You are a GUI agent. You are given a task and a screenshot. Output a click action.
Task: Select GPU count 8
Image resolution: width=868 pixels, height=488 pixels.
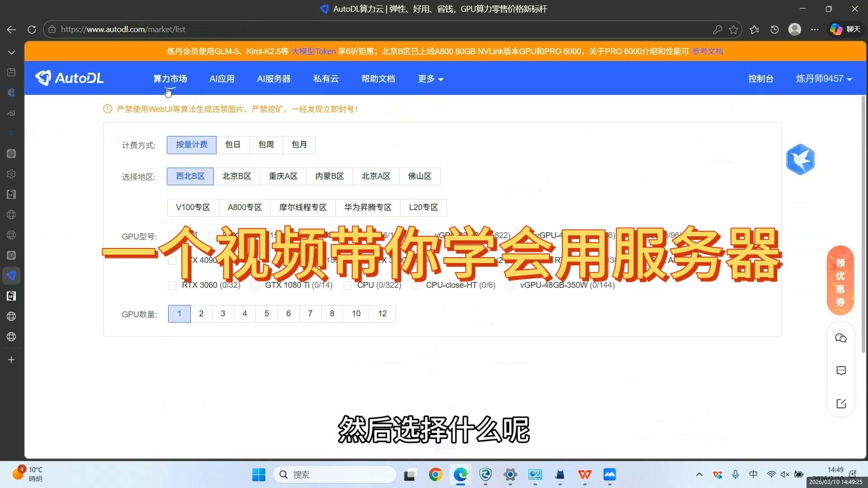(x=332, y=314)
